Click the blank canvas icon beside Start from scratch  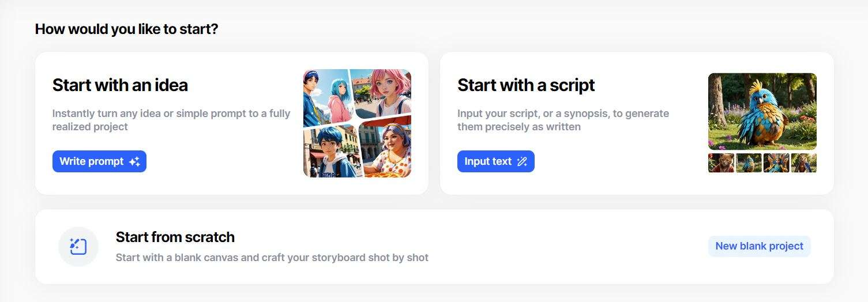tap(78, 247)
